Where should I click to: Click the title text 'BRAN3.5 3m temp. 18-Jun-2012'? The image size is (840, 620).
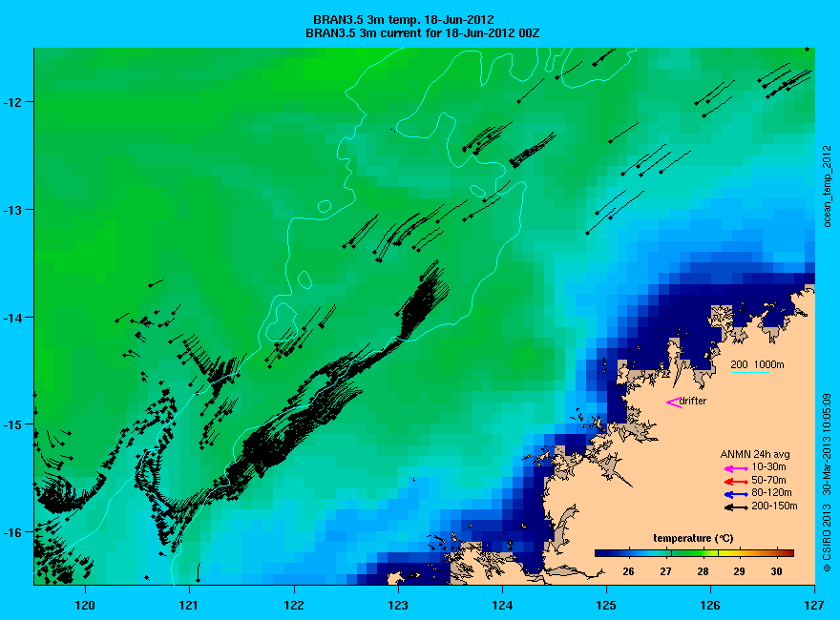tap(404, 20)
